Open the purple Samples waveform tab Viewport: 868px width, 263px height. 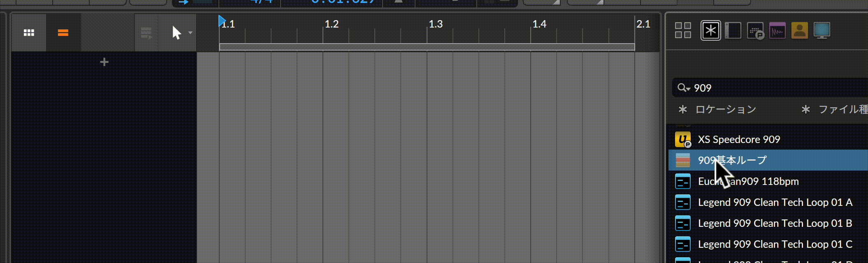pos(777,30)
